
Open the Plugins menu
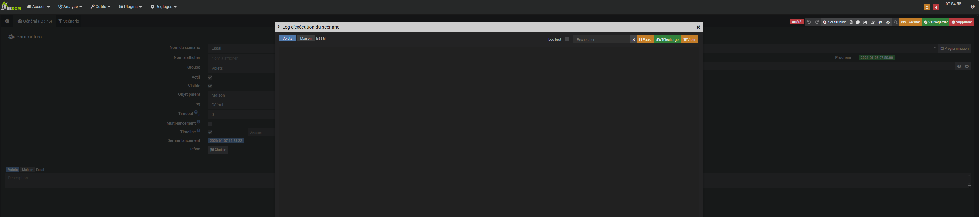coord(130,7)
